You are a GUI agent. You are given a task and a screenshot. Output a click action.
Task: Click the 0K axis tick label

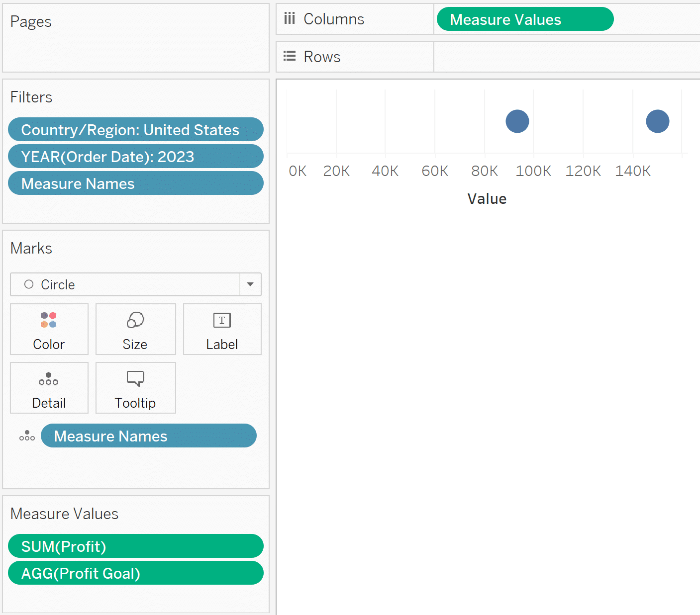[298, 171]
